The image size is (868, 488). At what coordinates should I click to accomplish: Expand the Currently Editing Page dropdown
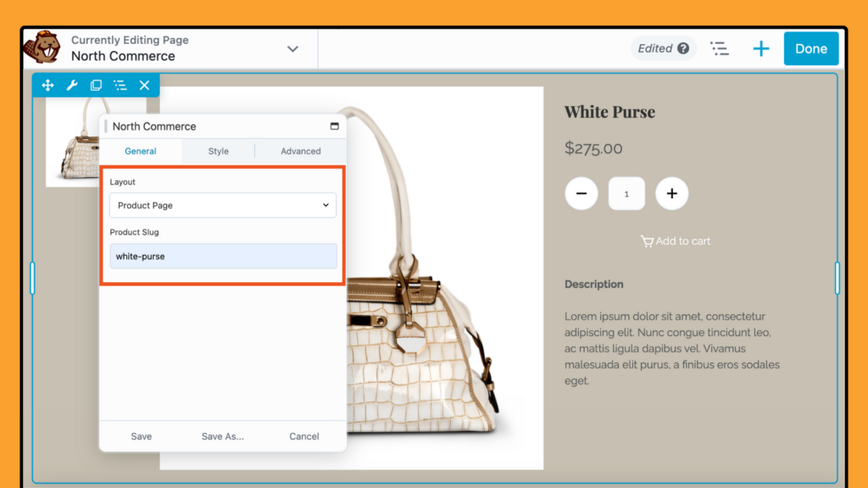click(x=292, y=48)
